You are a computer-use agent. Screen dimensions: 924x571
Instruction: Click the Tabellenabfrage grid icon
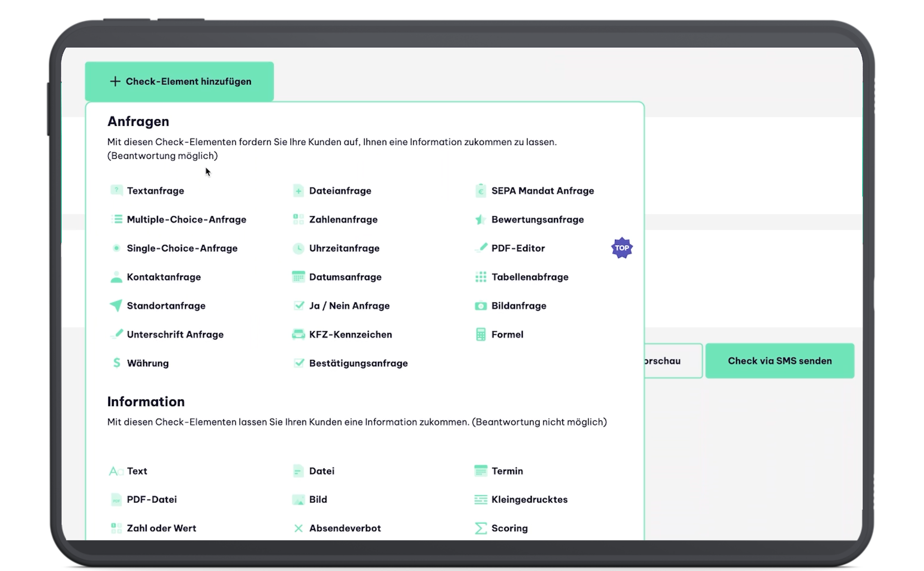point(481,277)
